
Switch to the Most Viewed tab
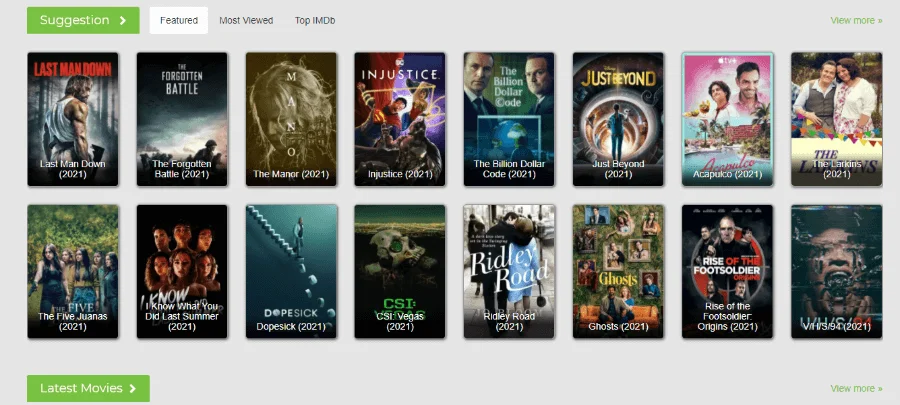(x=246, y=21)
